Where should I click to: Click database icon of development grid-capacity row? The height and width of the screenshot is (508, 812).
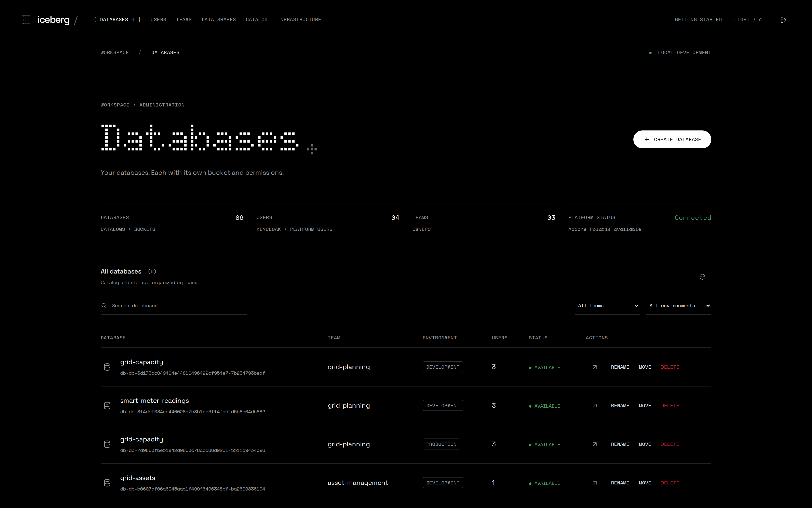click(107, 367)
